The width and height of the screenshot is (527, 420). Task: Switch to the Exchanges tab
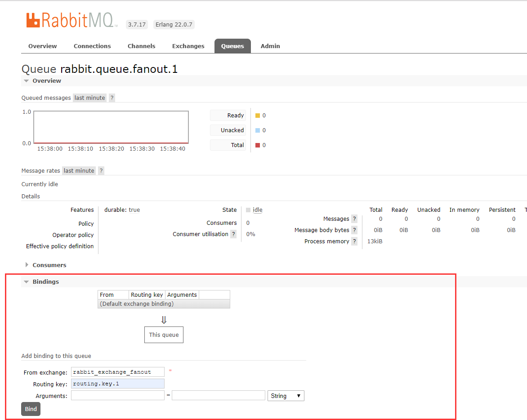tap(188, 46)
